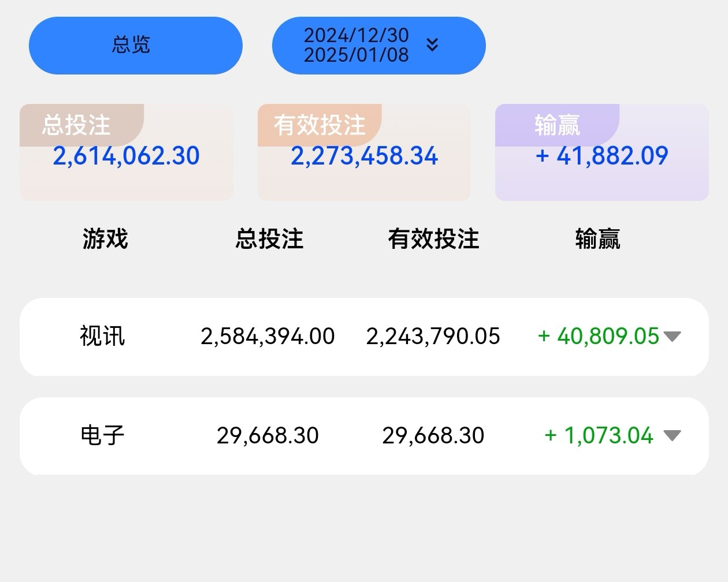The width and height of the screenshot is (728, 582).
Task: Select the 视讯 game category label
Action: tap(102, 336)
